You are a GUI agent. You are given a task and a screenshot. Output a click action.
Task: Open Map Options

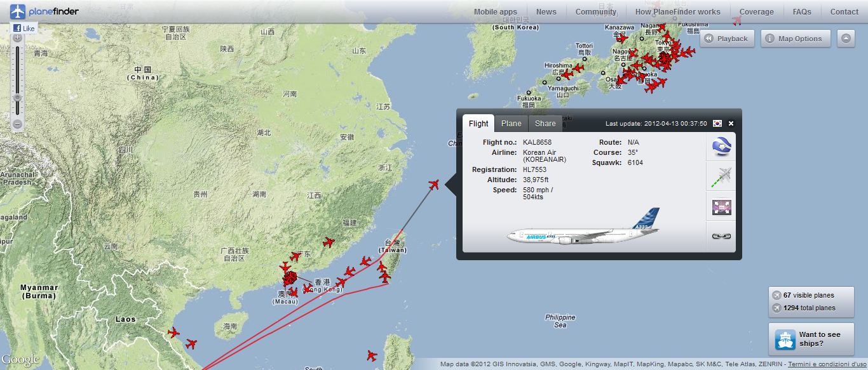796,39
